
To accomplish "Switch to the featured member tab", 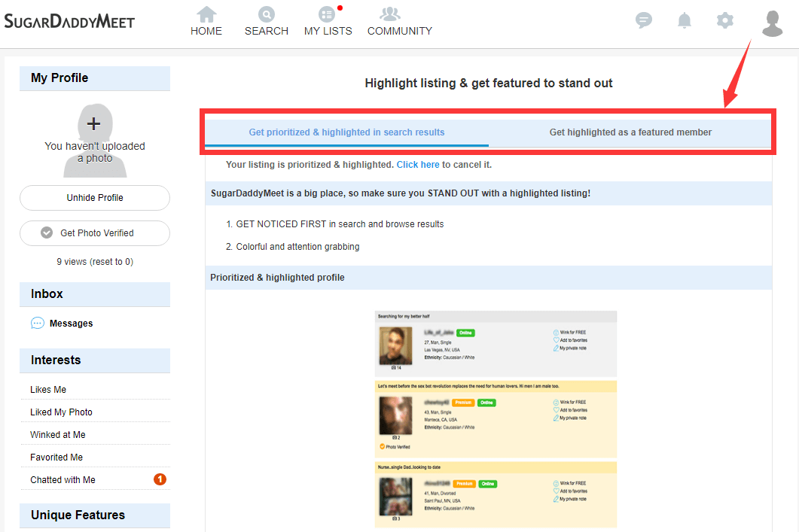I will pos(630,132).
